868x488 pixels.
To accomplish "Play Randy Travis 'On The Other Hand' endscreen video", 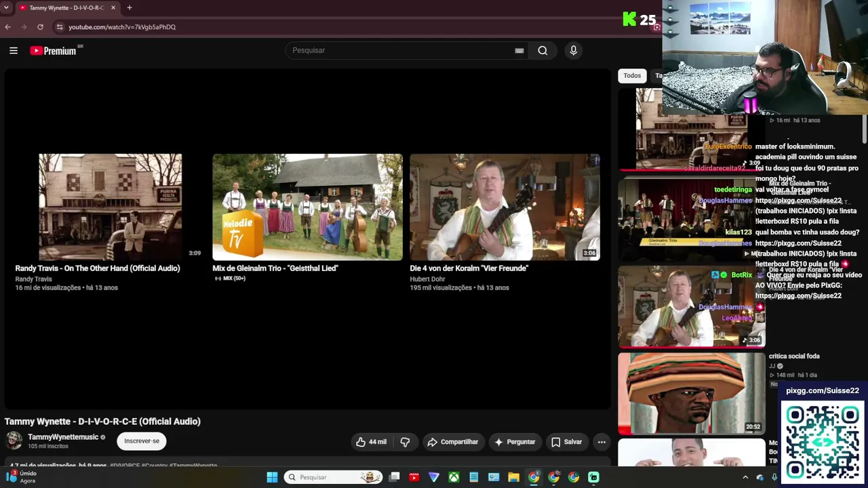I will pos(110,207).
